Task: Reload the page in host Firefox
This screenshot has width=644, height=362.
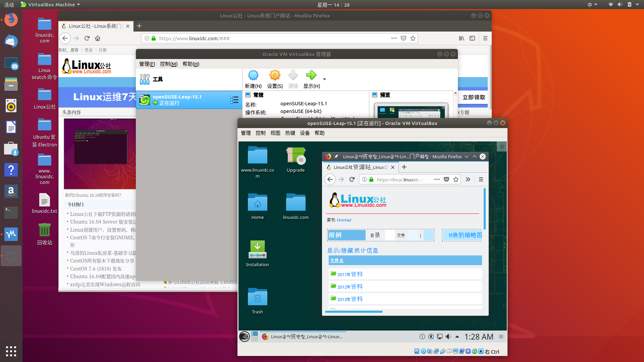Action: [x=87, y=38]
